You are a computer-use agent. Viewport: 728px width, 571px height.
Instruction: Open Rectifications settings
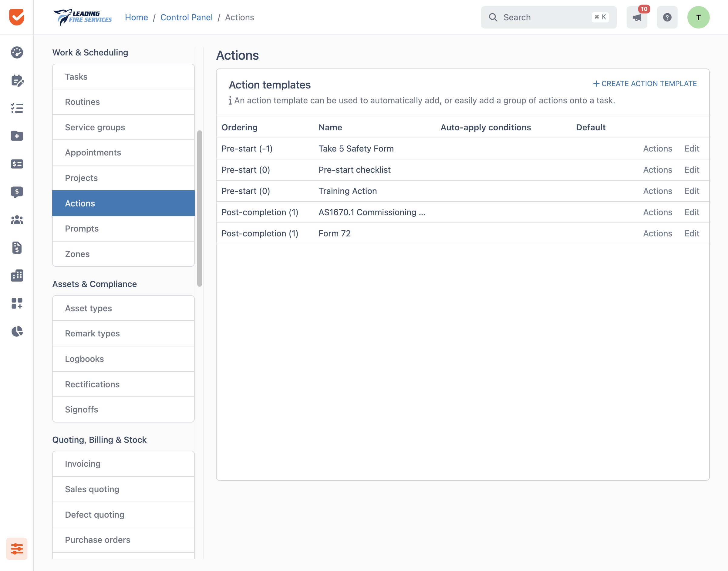(x=123, y=384)
